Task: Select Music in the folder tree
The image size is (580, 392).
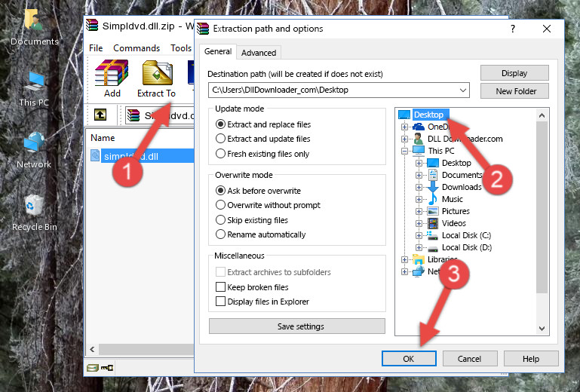Action: 453,199
